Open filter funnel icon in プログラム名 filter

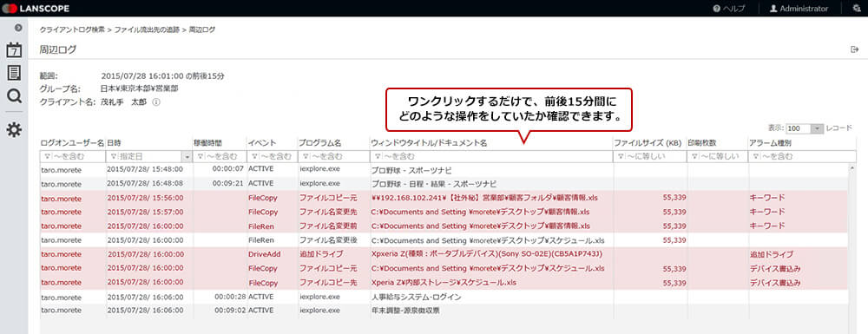(305, 157)
